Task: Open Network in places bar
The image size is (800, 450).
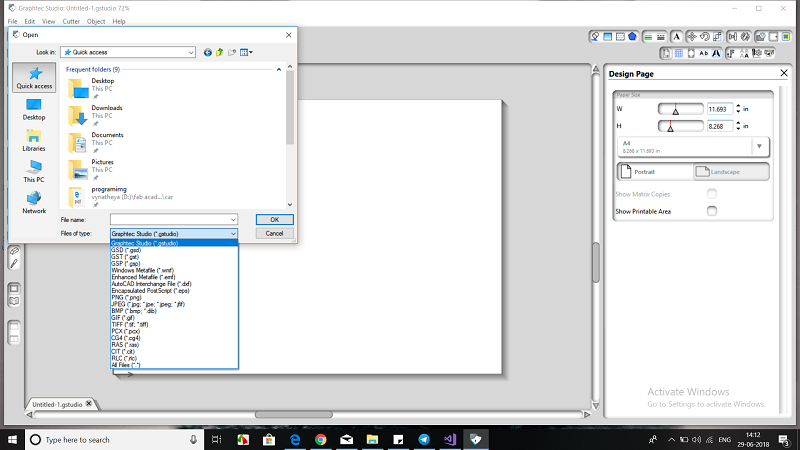Action: (34, 203)
